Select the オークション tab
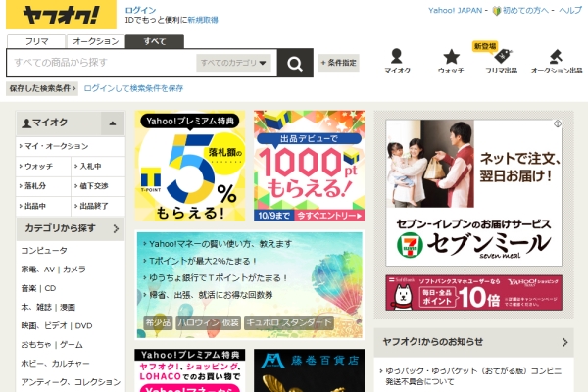This screenshot has width=588, height=392. coord(96,41)
